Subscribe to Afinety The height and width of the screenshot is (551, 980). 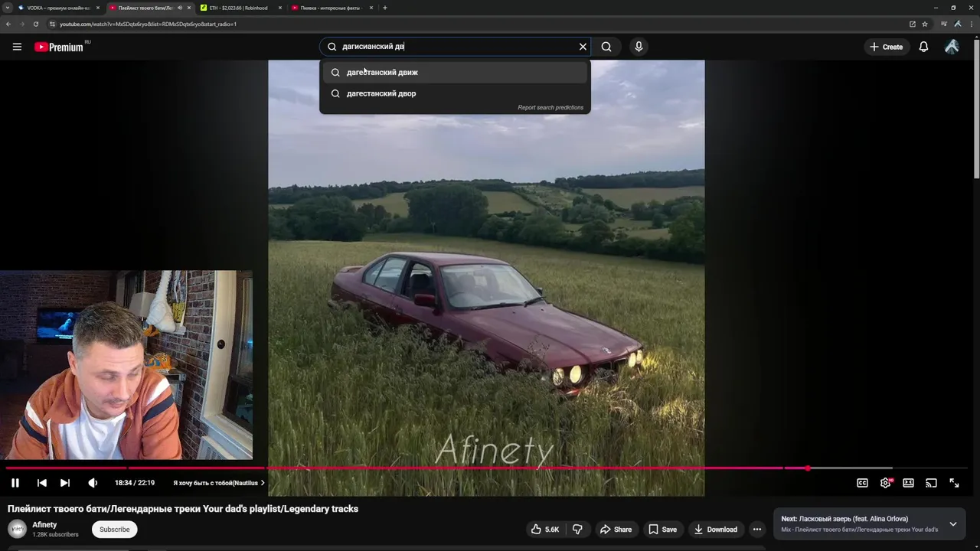115,530
